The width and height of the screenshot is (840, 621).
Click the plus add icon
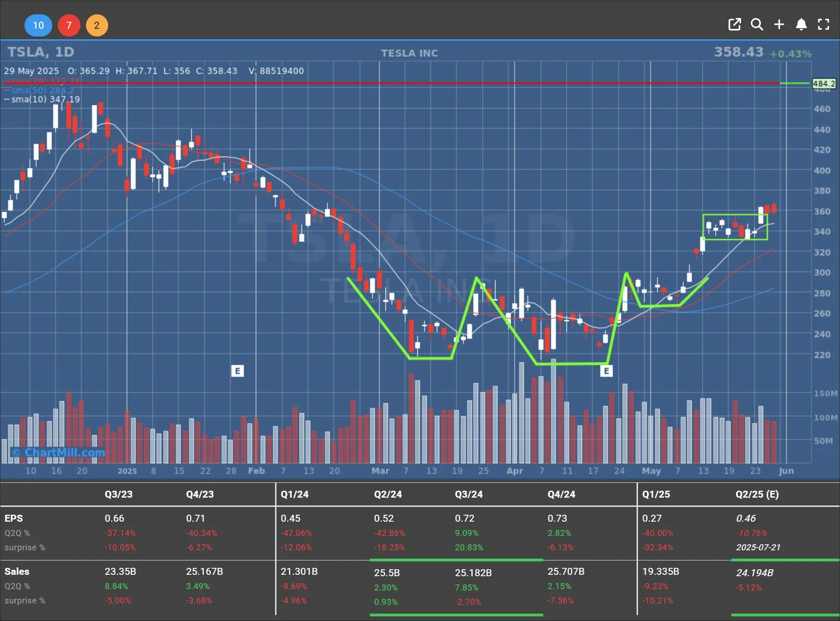[x=779, y=24]
